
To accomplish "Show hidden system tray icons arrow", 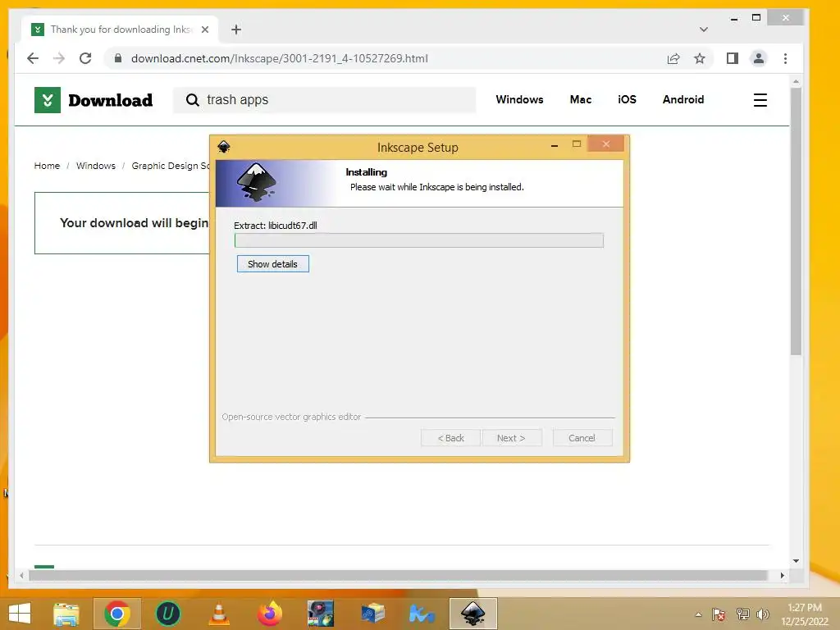I will coord(698,614).
